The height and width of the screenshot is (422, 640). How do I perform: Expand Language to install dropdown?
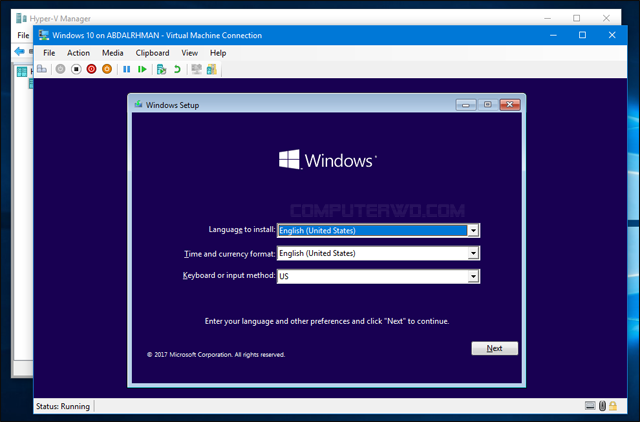tap(473, 231)
